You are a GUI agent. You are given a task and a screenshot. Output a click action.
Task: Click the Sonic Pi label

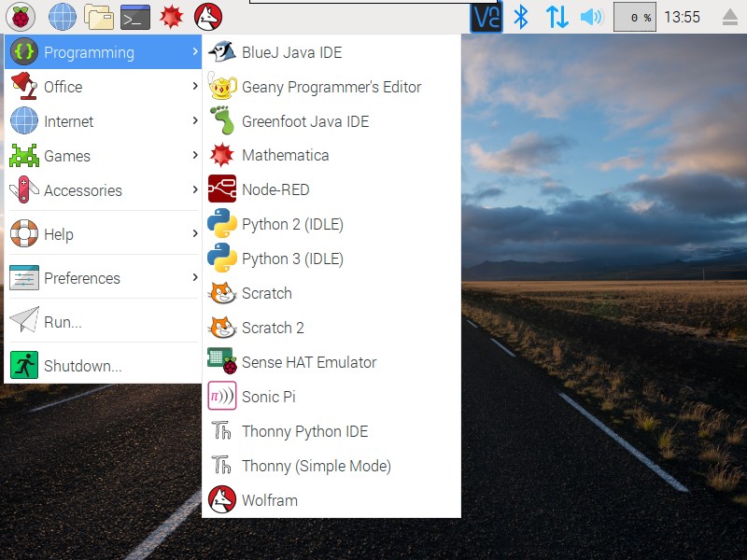point(269,397)
